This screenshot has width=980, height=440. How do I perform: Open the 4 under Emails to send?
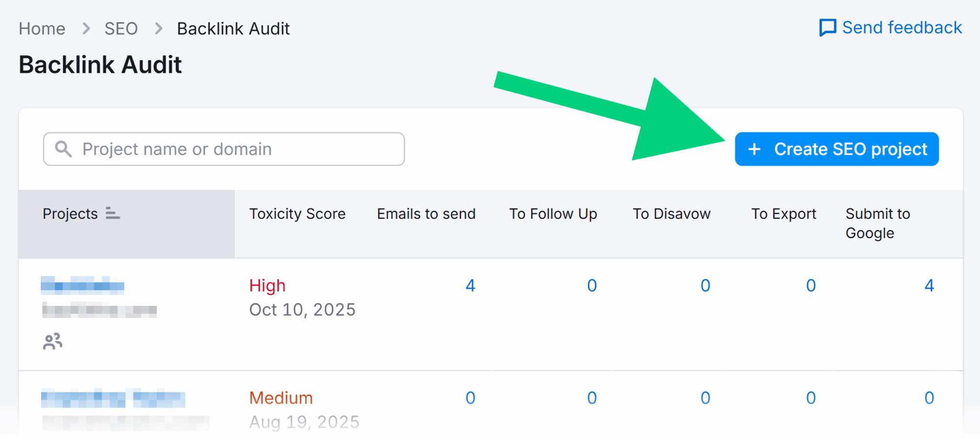[470, 285]
